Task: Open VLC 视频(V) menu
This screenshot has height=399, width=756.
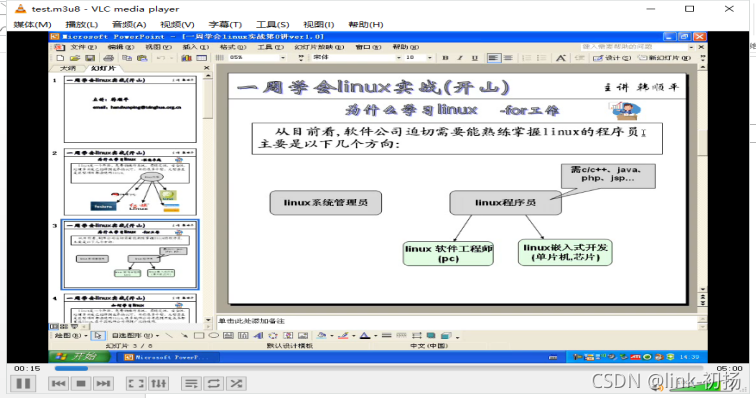Action: pyautogui.click(x=177, y=25)
